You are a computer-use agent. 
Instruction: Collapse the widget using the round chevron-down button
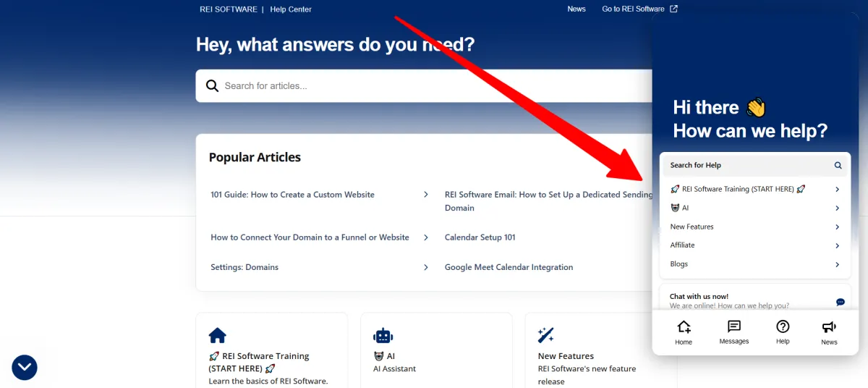click(25, 367)
